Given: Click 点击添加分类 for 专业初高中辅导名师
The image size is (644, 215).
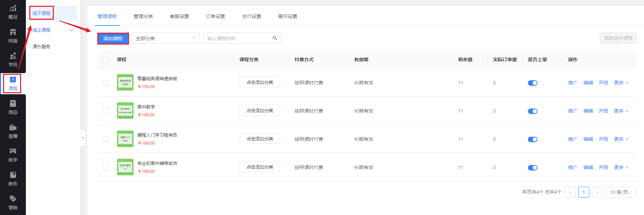Looking at the screenshot, I should click(260, 167).
